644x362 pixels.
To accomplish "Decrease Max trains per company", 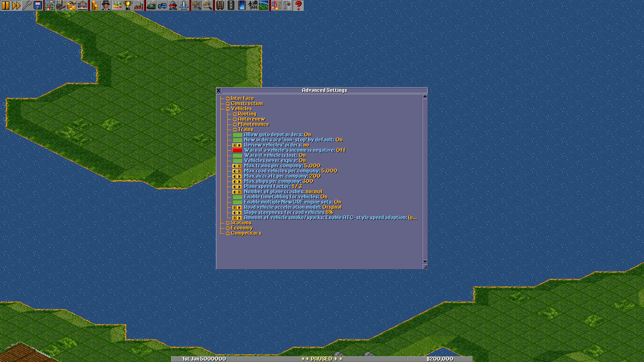I will click(x=235, y=166).
